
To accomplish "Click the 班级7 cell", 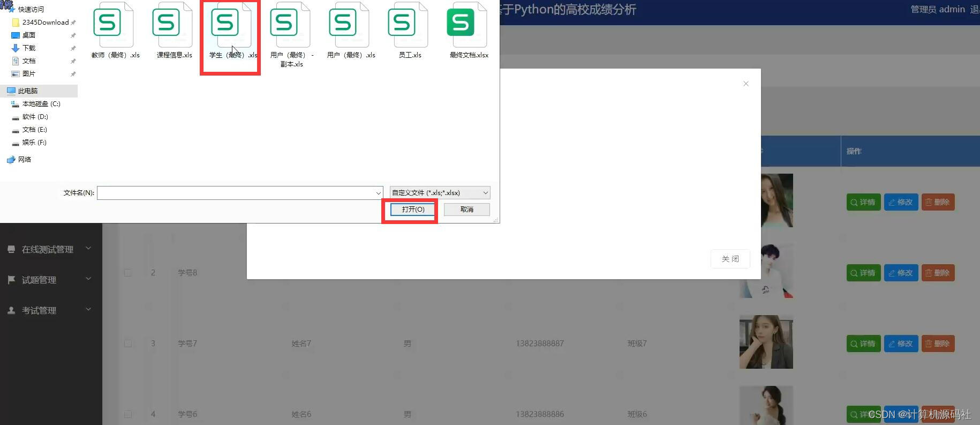I will pos(637,343).
